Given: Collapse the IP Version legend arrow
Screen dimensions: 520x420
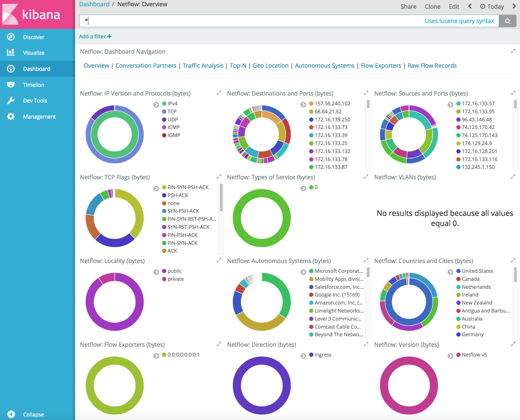Looking at the screenshot, I should pos(156,104).
